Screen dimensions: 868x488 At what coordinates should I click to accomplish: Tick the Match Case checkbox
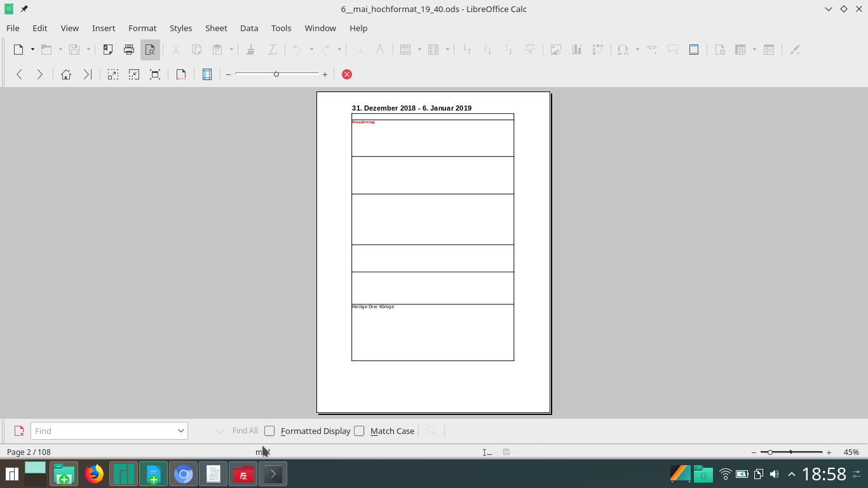[359, 431]
